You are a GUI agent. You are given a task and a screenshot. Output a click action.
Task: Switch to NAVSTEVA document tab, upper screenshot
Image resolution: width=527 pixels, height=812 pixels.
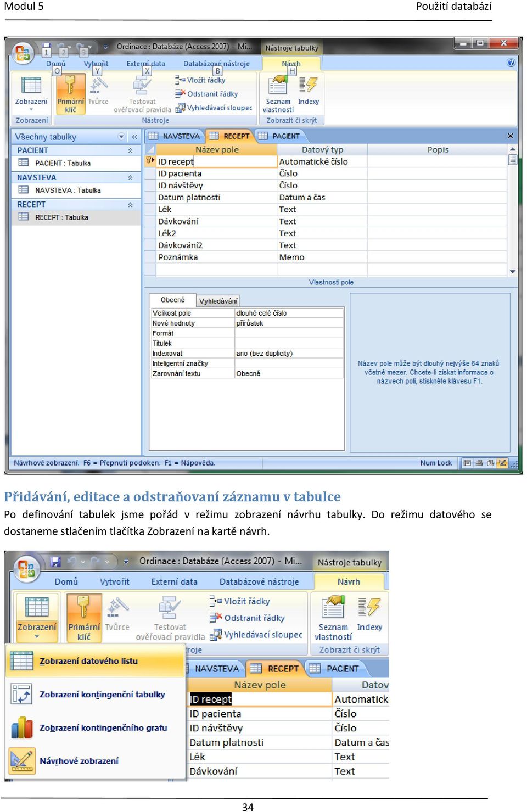point(175,136)
